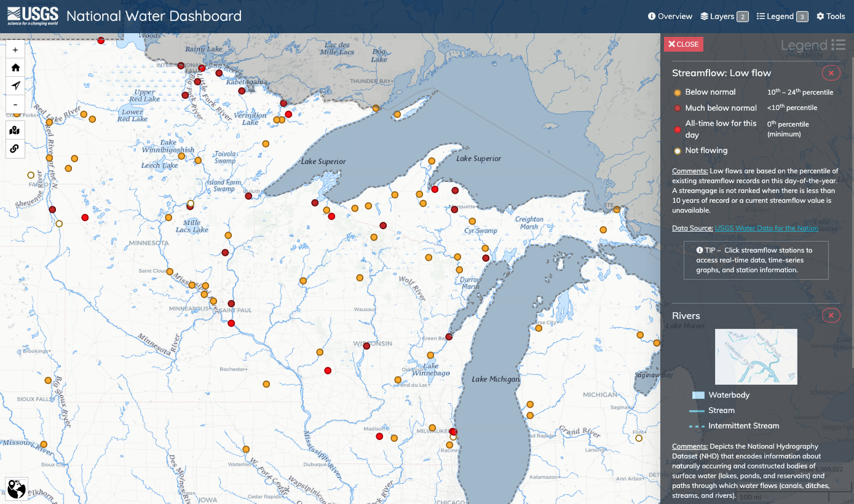Click the 'WISCONSIN' map label

(373, 343)
